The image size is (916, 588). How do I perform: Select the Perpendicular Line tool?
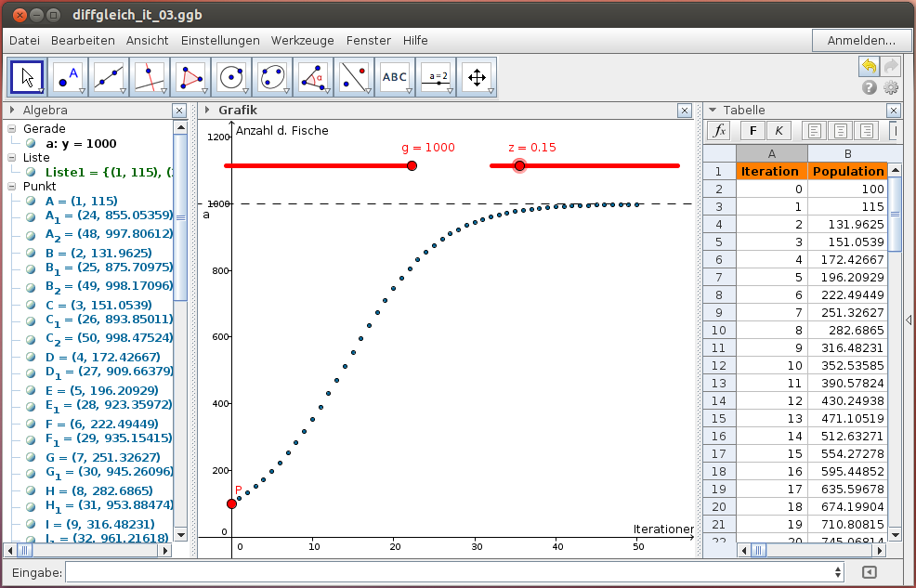[150, 77]
